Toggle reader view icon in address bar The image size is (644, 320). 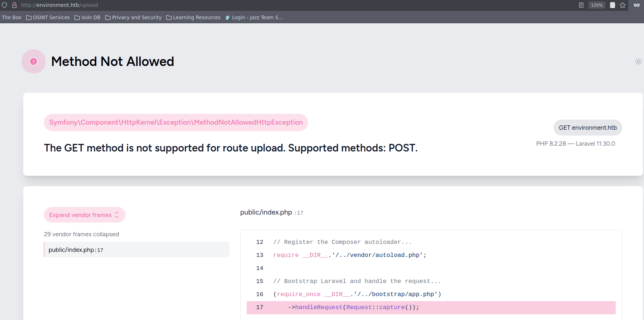tap(581, 5)
